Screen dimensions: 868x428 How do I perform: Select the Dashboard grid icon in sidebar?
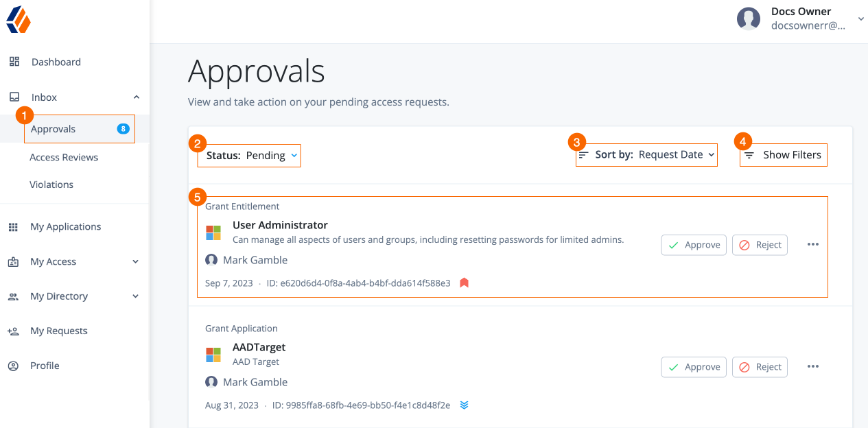click(x=14, y=62)
